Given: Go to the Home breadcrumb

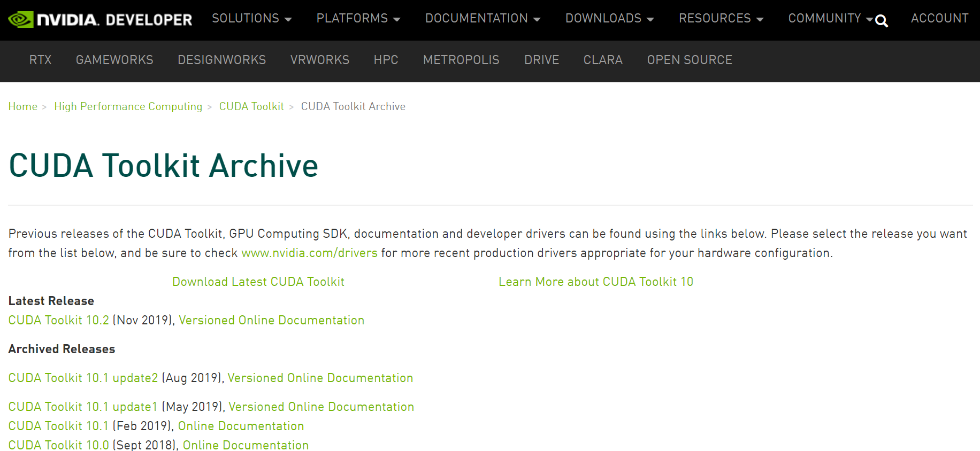Looking at the screenshot, I should click(x=23, y=106).
